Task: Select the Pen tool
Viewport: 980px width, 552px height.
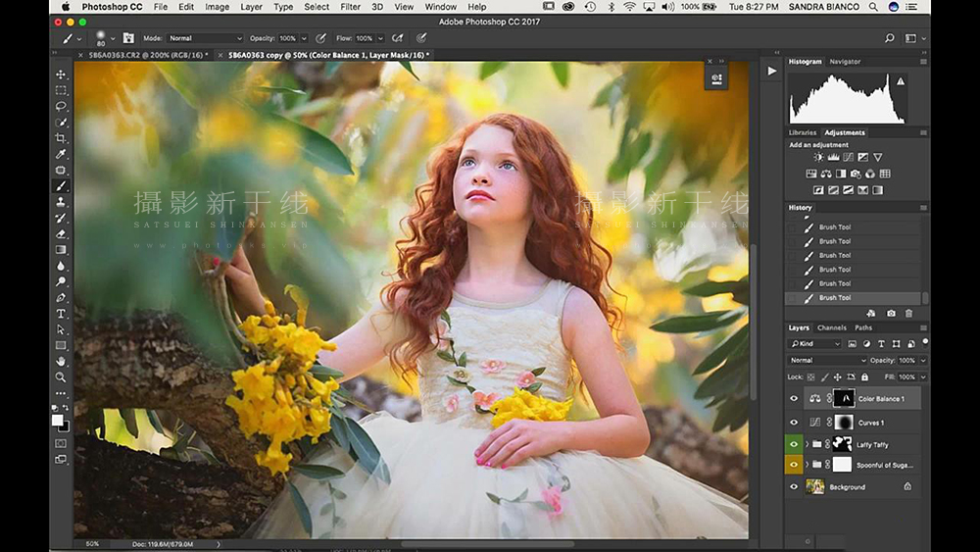Action: coord(61,297)
